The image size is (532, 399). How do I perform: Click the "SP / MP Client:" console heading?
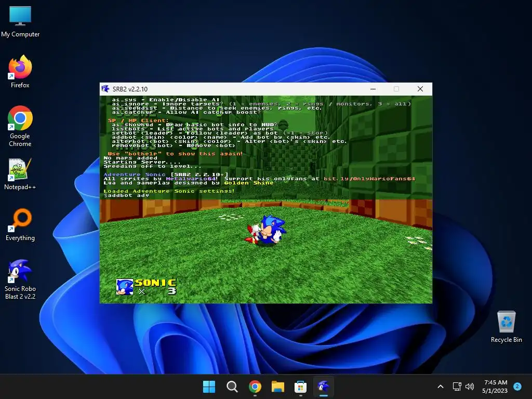138,121
